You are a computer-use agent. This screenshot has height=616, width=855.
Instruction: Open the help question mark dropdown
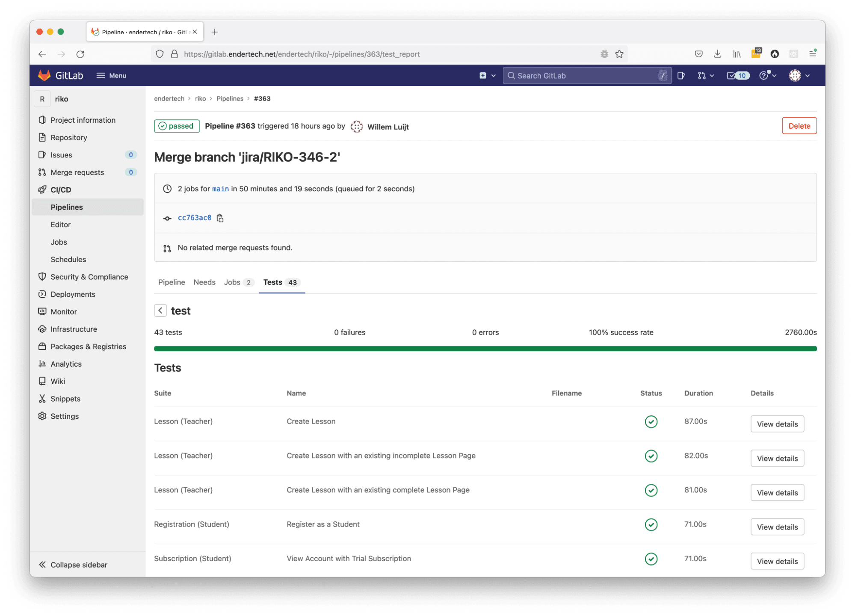tap(767, 76)
